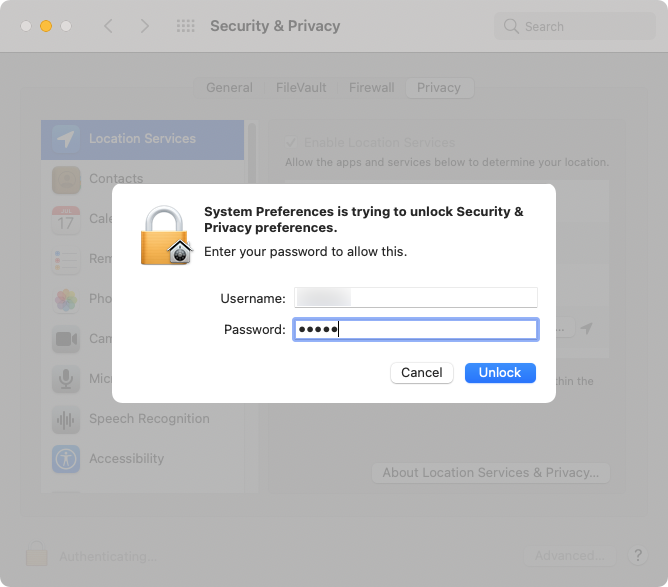Select Location Services arrow icon in sidebar
668x587 pixels.
tap(66, 139)
